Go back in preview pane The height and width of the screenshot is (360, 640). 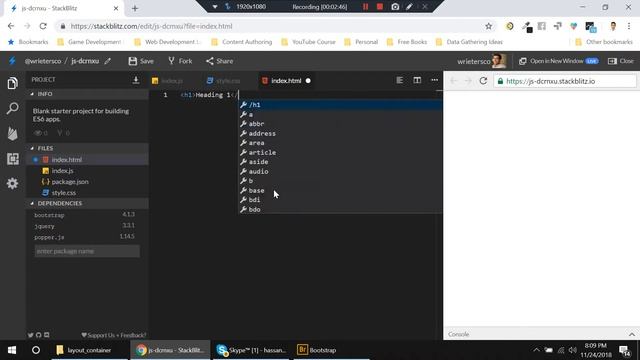453,81
